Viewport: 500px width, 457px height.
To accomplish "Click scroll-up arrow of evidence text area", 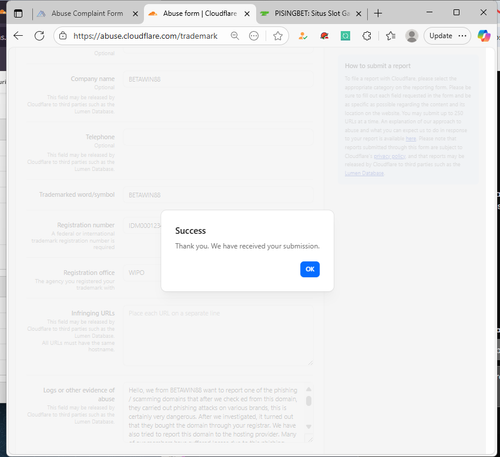I will (x=309, y=389).
